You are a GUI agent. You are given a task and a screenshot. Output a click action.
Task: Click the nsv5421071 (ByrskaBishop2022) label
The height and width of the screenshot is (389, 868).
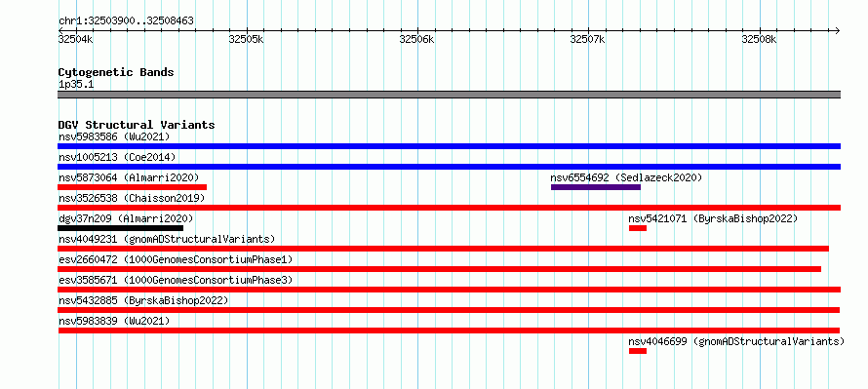coord(713,218)
